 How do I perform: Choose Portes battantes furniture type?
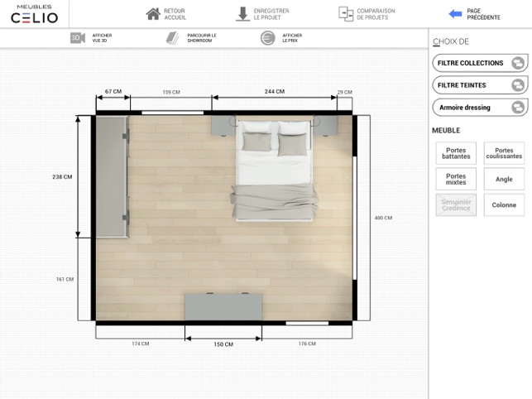[x=456, y=153]
